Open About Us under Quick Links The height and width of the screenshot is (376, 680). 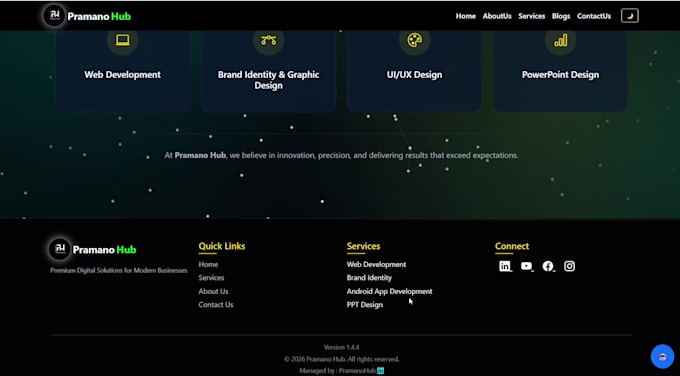point(213,291)
